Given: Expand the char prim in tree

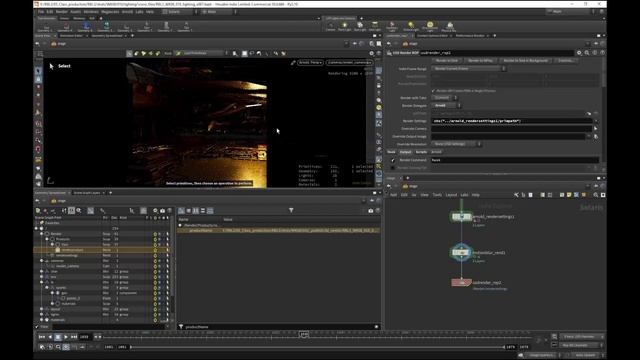Looking at the screenshot, I should tap(42, 271).
